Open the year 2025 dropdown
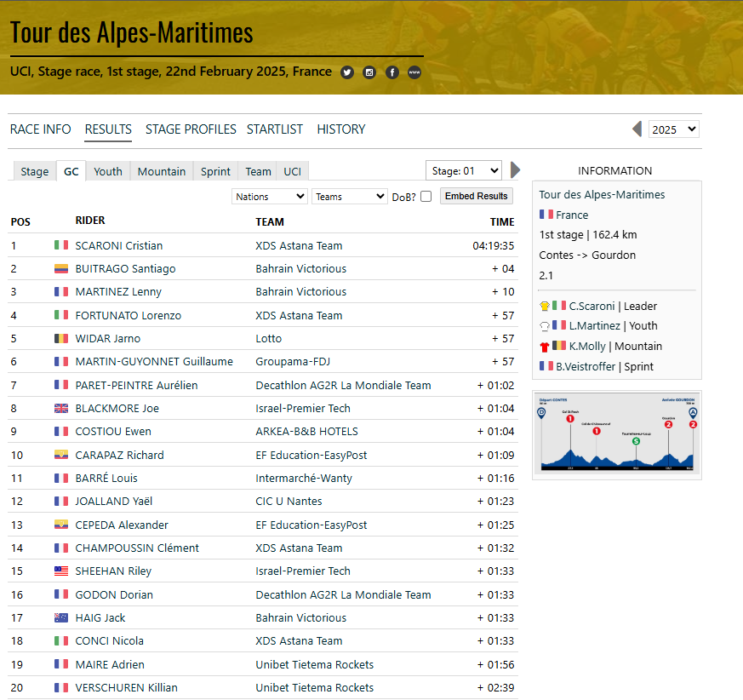 coord(673,129)
